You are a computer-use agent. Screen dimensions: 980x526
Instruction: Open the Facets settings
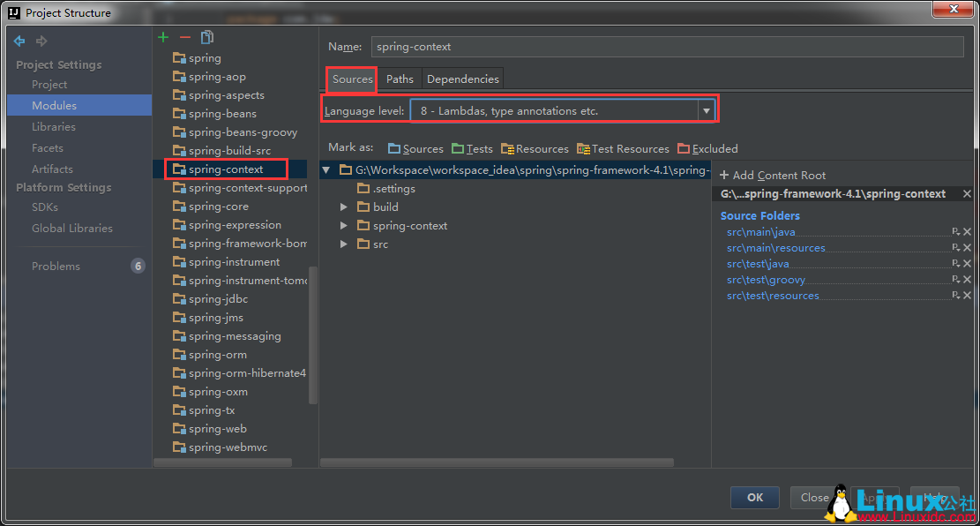click(48, 148)
